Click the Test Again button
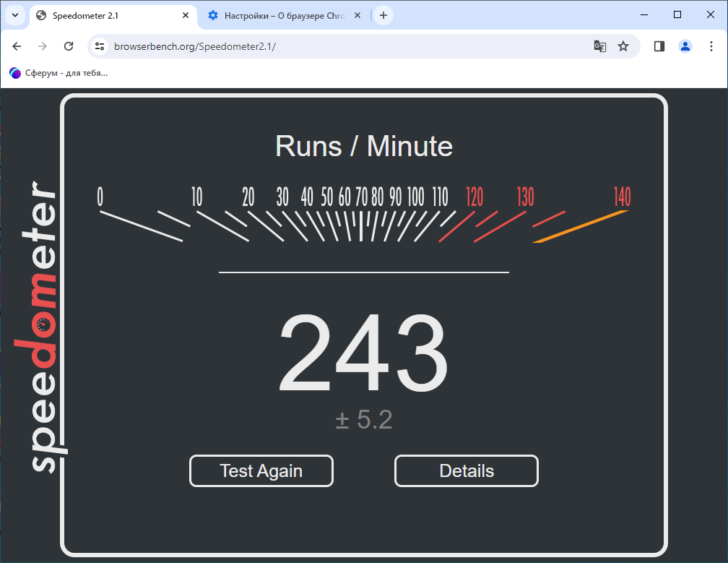 [x=261, y=471]
